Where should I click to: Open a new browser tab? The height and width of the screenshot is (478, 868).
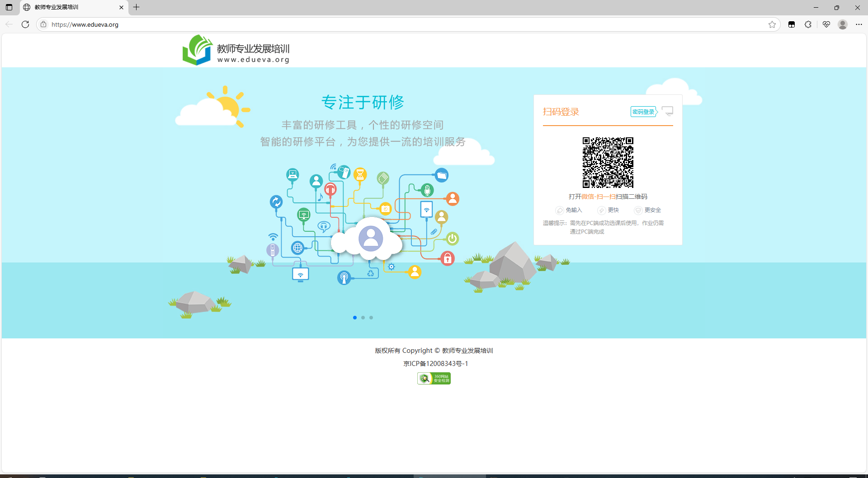click(x=136, y=7)
